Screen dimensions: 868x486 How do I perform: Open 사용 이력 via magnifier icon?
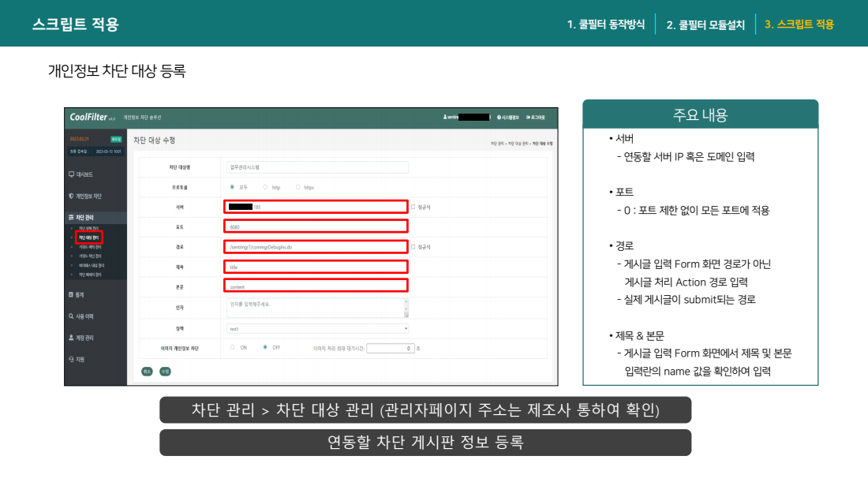pos(71,316)
